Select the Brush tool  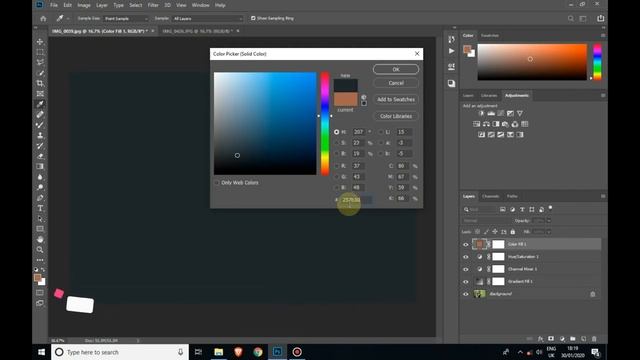(40, 125)
